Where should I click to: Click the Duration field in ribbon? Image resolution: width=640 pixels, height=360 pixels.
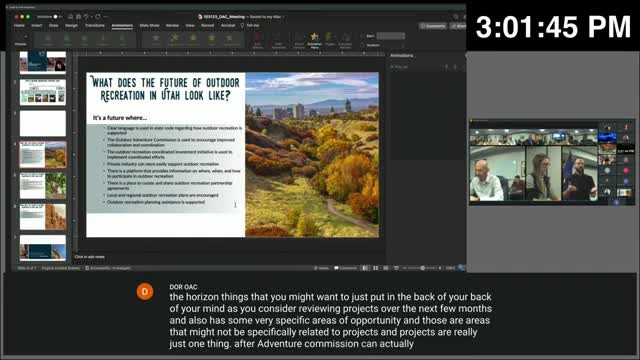click(x=391, y=45)
